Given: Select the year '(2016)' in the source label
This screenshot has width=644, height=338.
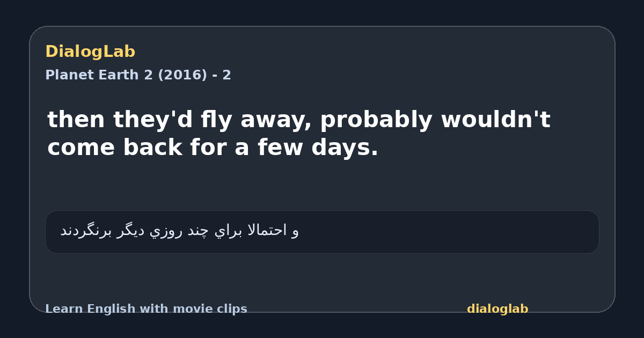Looking at the screenshot, I should (x=182, y=75).
